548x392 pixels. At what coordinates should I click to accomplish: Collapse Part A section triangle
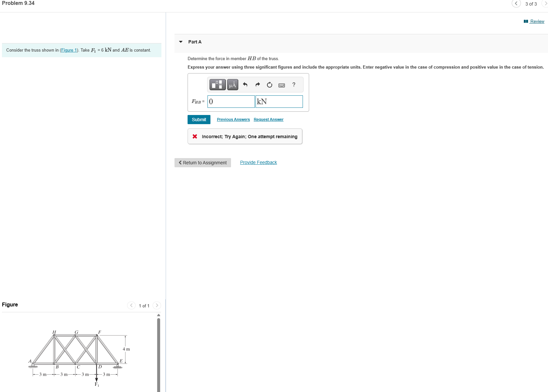[x=181, y=42]
